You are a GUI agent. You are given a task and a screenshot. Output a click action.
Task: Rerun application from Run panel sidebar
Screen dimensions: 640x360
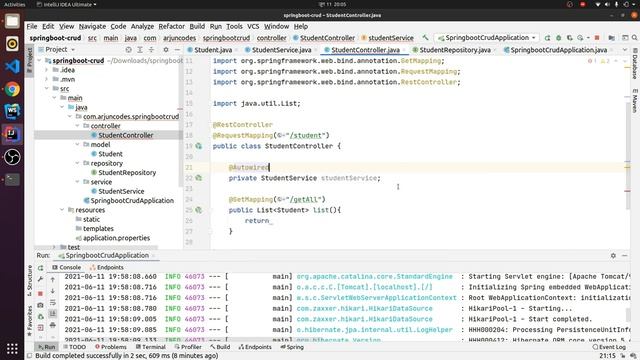40,268
